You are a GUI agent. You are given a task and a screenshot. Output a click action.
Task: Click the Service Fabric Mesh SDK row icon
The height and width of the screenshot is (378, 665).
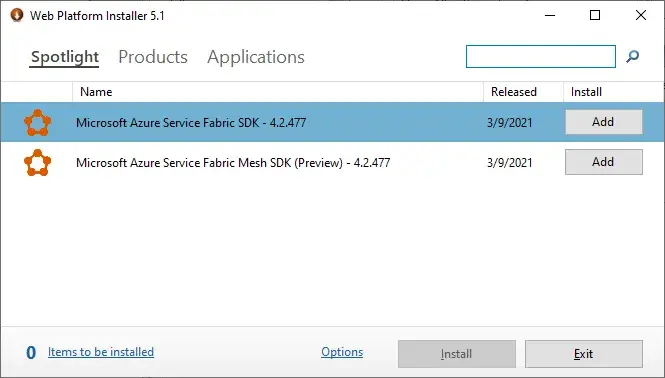(38, 162)
